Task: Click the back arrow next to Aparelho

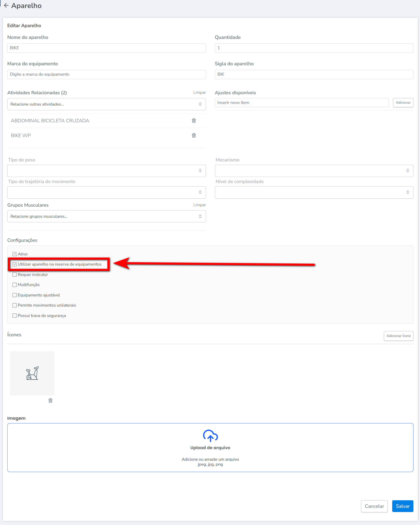Action: pos(6,6)
